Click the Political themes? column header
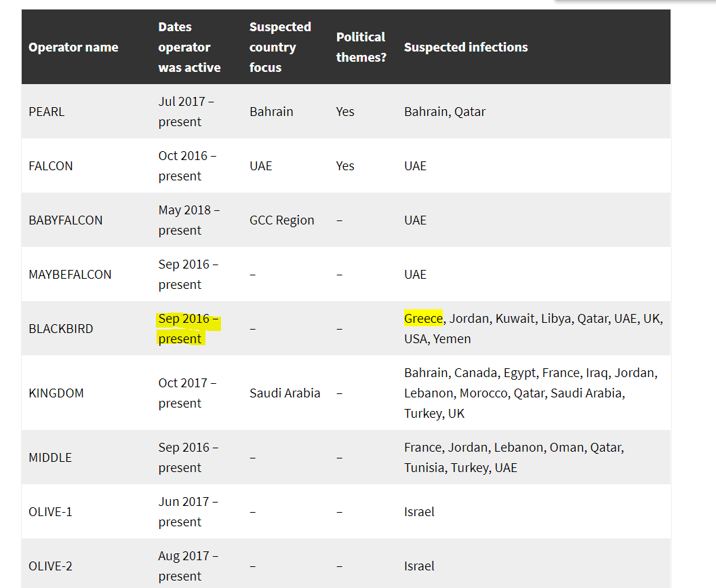This screenshot has width=716, height=588. point(361,47)
